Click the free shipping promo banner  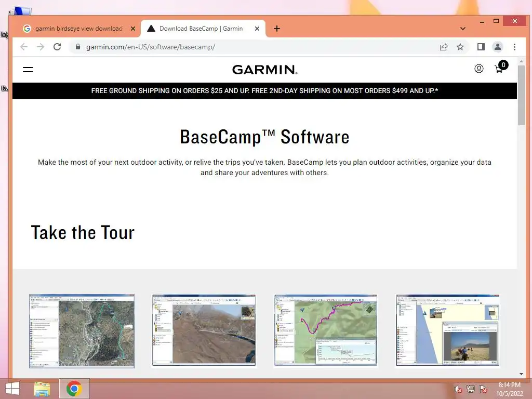[264, 90]
